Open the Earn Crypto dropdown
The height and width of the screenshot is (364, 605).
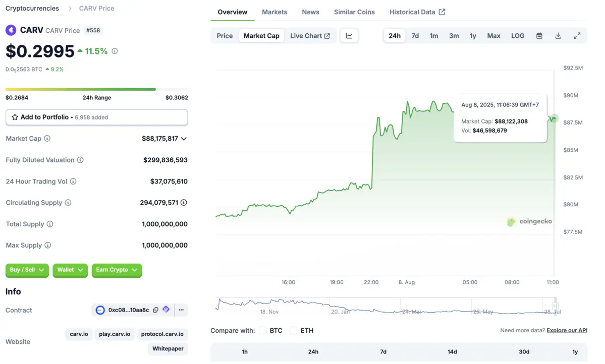[x=117, y=270]
